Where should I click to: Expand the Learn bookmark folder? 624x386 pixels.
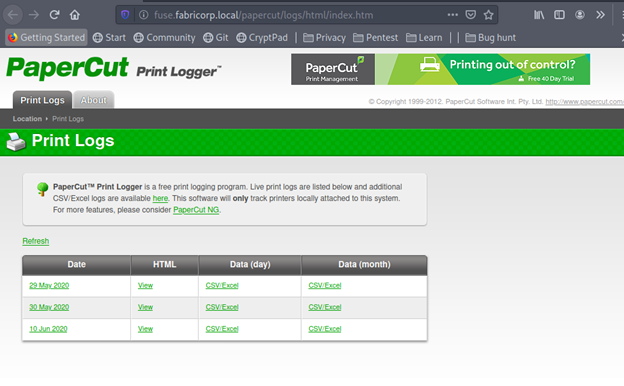(x=424, y=37)
